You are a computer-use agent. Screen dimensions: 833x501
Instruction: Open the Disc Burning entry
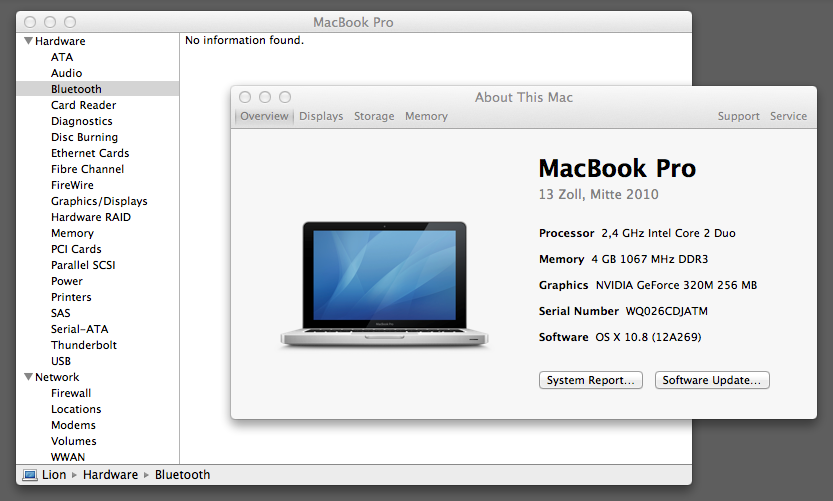coord(84,137)
